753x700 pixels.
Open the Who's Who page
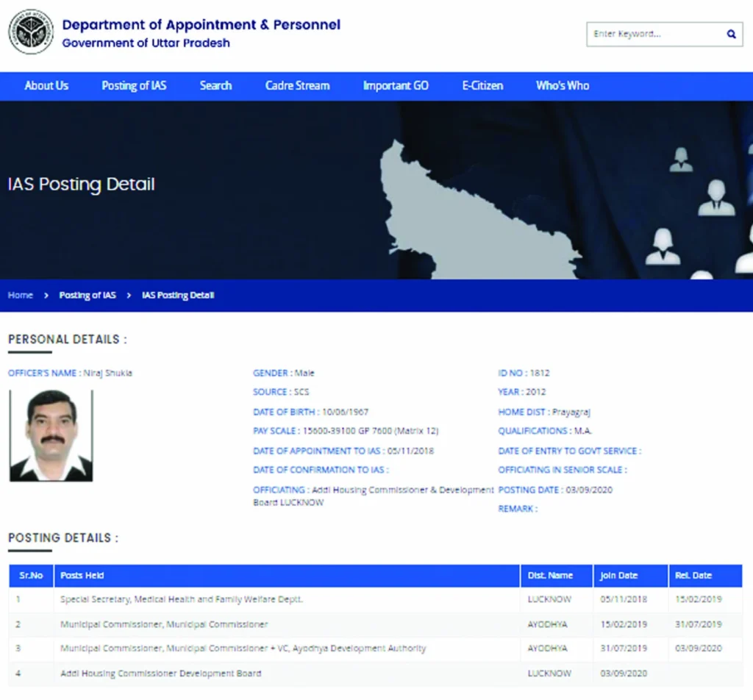563,85
